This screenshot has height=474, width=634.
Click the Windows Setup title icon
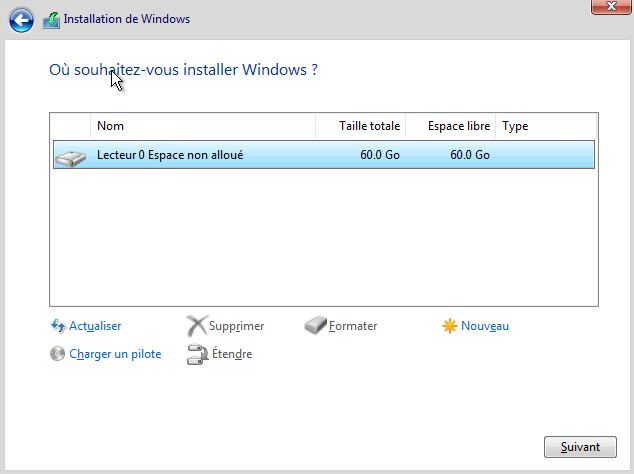point(51,20)
